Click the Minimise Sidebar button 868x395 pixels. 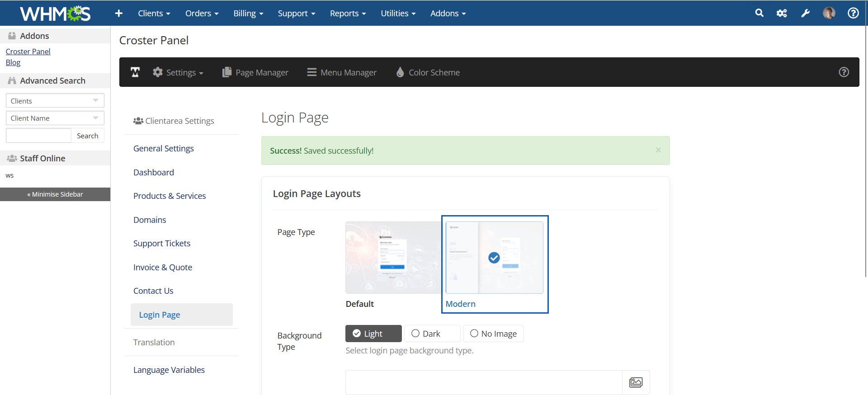pos(55,194)
